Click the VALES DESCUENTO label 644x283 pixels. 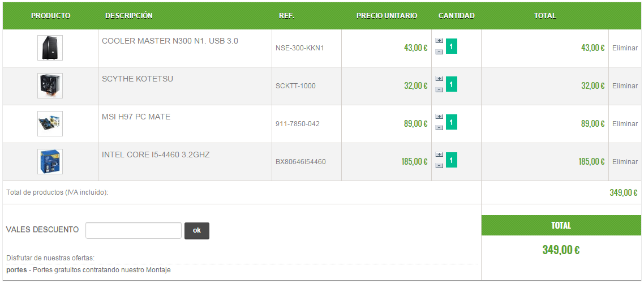(x=42, y=229)
